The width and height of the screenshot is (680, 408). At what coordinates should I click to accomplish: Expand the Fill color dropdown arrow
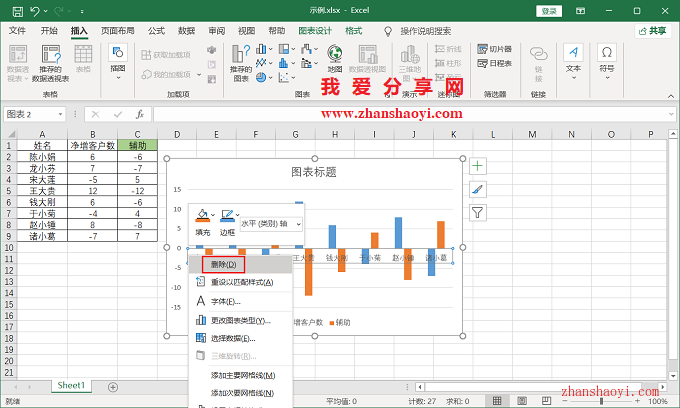pyautogui.click(x=213, y=215)
